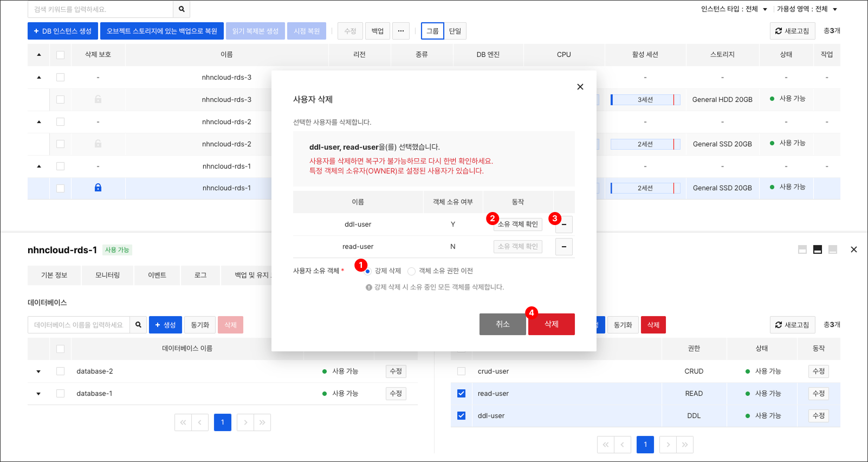This screenshot has height=462, width=868.
Task: Expand the database-1 row
Action: (x=38, y=394)
